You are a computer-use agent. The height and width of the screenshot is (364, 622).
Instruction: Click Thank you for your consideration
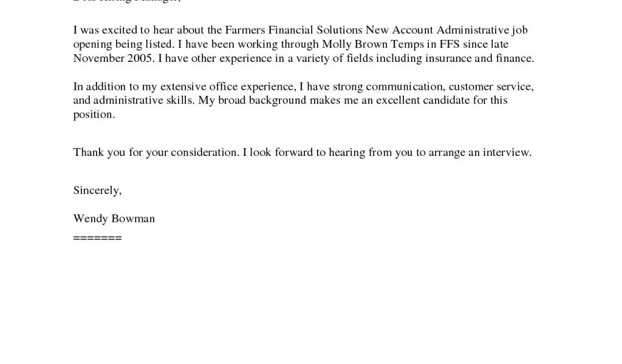pyautogui.click(x=155, y=152)
